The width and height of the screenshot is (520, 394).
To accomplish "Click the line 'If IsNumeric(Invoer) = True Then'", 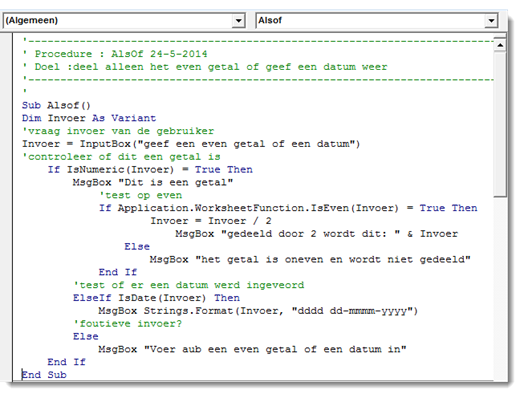I will click(x=150, y=170).
